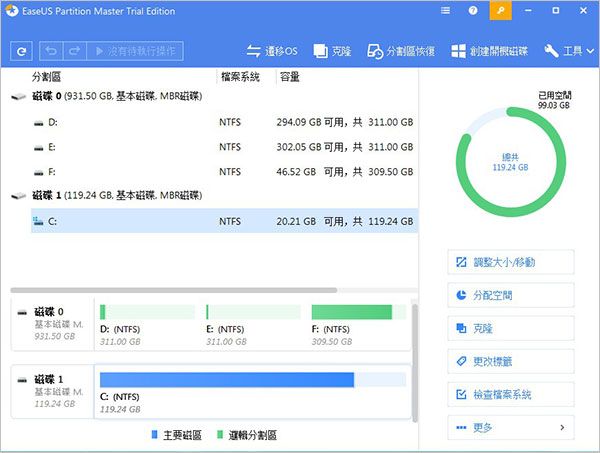Expand the 工具 tools dropdown
The width and height of the screenshot is (600, 453).
pyautogui.click(x=569, y=51)
